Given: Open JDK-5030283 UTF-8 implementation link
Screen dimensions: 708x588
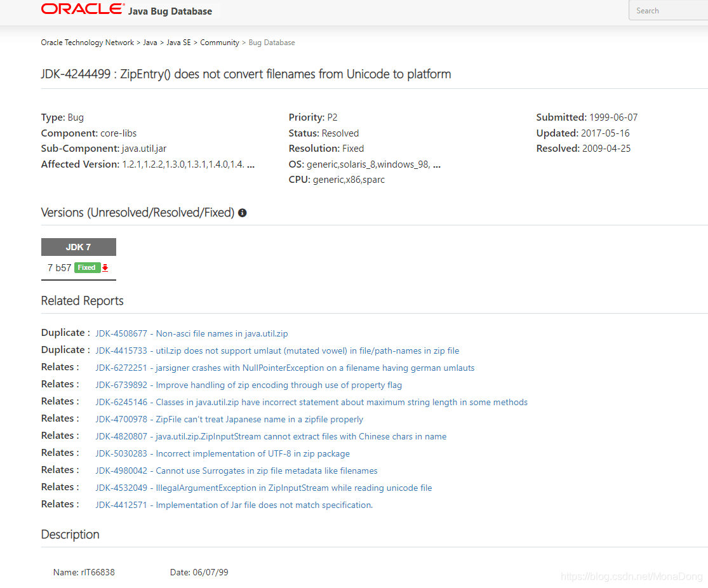Looking at the screenshot, I should [223, 454].
